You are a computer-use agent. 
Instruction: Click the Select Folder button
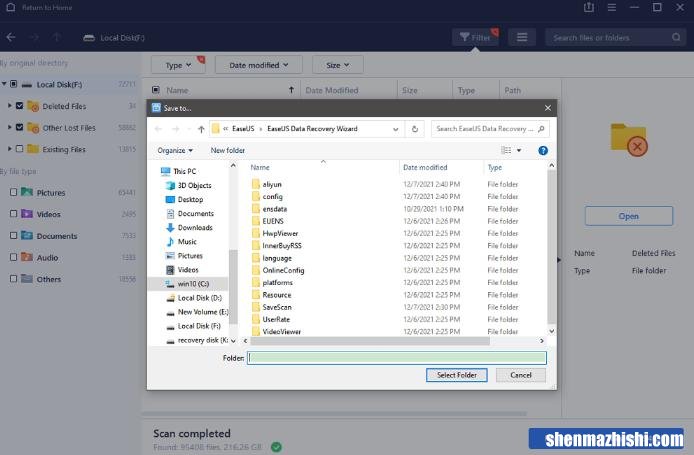[457, 375]
